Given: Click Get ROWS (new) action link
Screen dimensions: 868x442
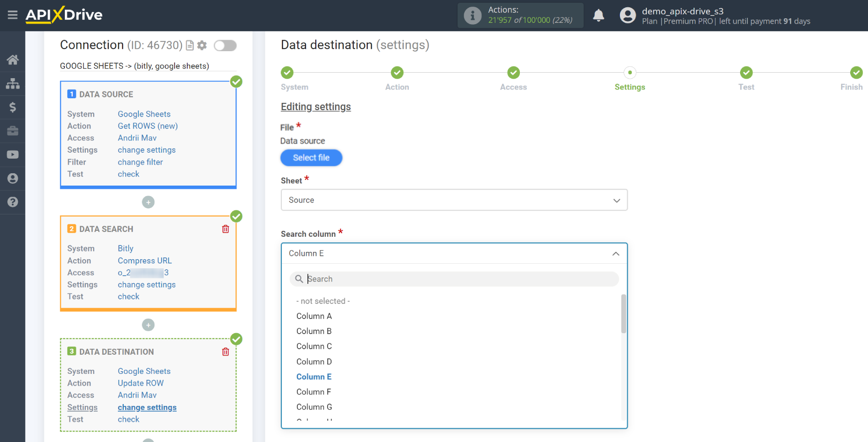Looking at the screenshot, I should (148, 126).
